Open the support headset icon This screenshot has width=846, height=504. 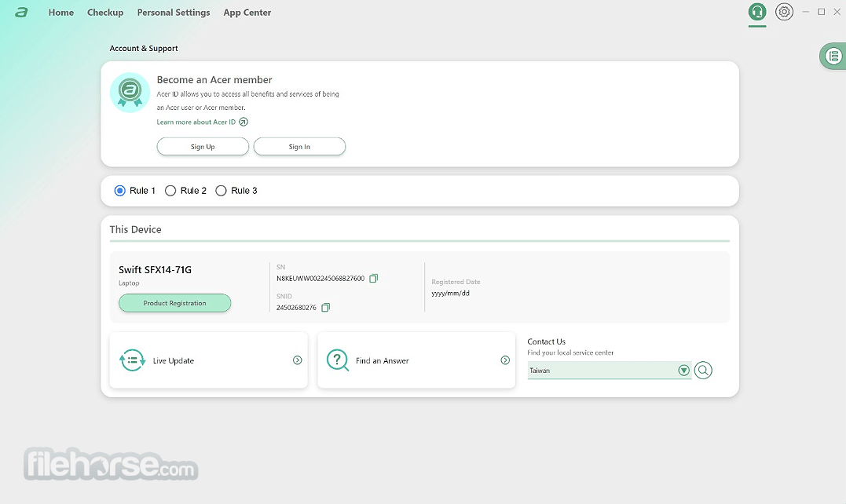[x=757, y=12]
